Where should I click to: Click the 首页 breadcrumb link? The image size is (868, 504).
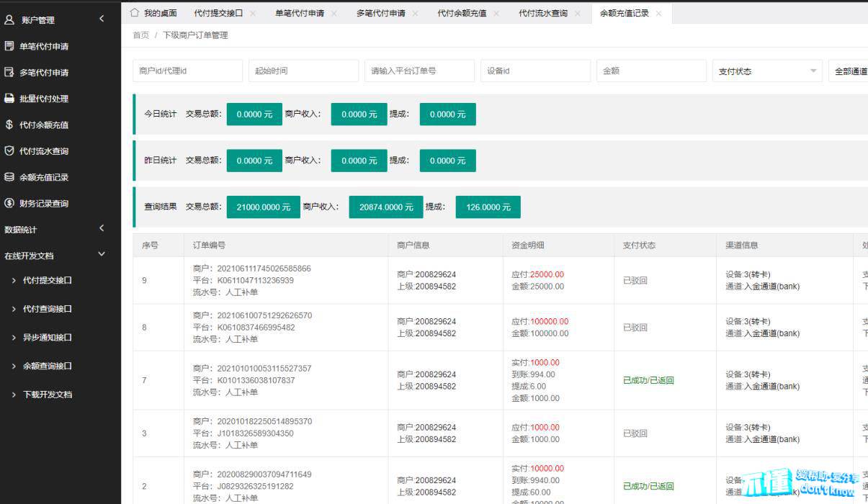(x=141, y=35)
